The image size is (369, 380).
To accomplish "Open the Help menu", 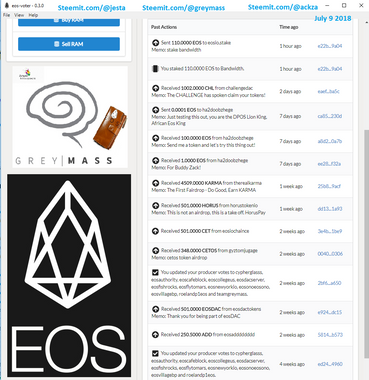I will 33,15.
